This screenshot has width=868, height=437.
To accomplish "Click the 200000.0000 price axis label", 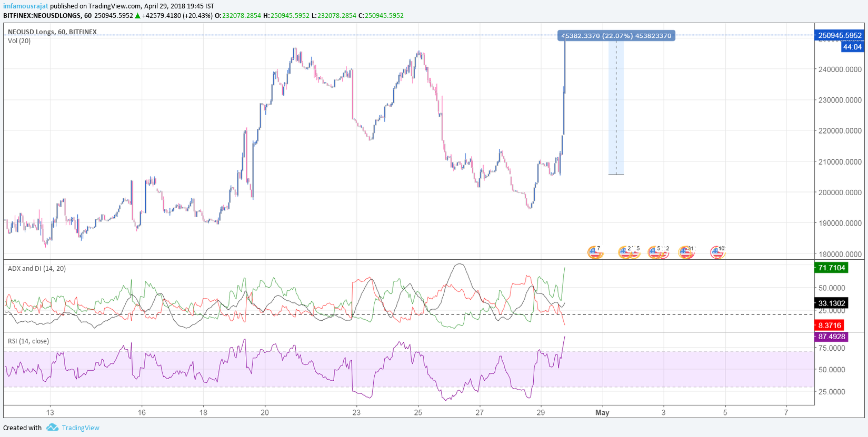I will click(x=840, y=192).
